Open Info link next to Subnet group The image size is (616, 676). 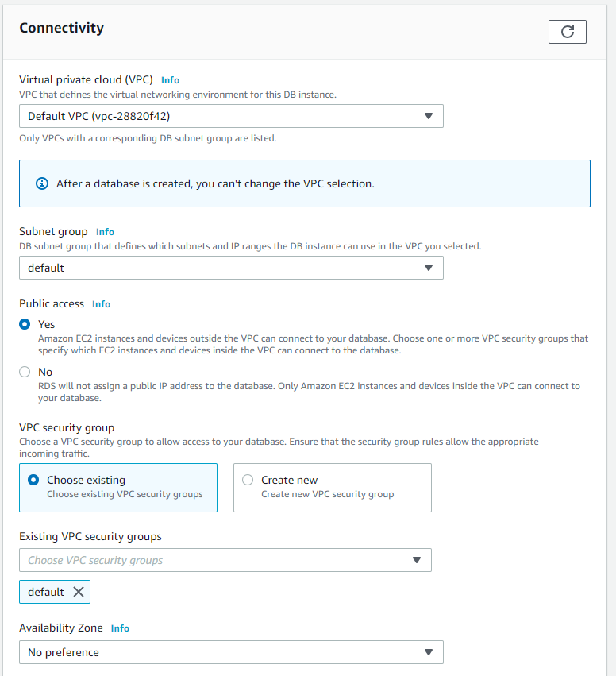105,232
